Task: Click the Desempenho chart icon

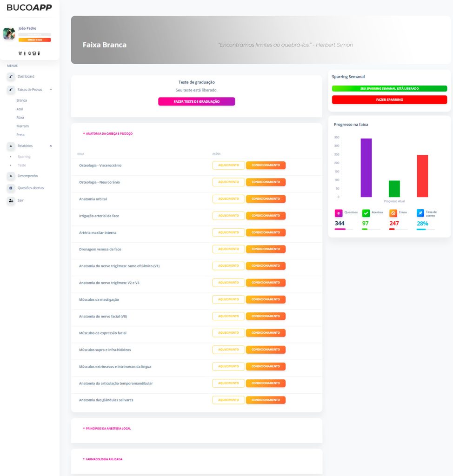Action: coord(11,176)
